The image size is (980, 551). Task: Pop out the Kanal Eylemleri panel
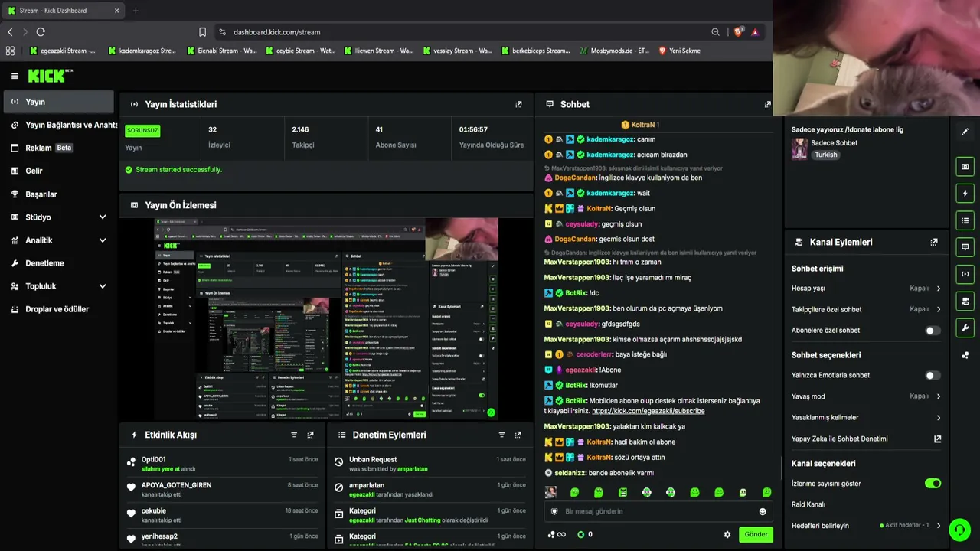coord(933,242)
